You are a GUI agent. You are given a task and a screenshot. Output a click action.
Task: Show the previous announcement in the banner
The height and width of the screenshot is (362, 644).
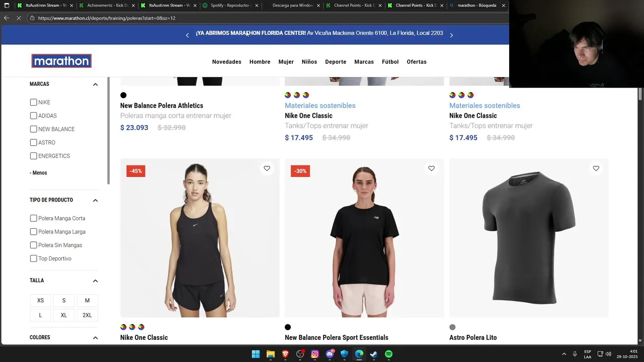[x=187, y=35]
